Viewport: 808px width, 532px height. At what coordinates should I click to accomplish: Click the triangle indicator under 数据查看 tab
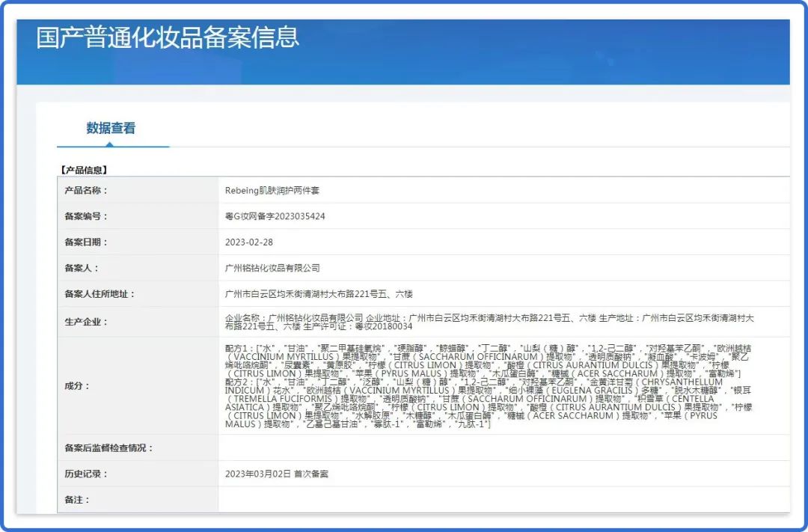[110, 144]
